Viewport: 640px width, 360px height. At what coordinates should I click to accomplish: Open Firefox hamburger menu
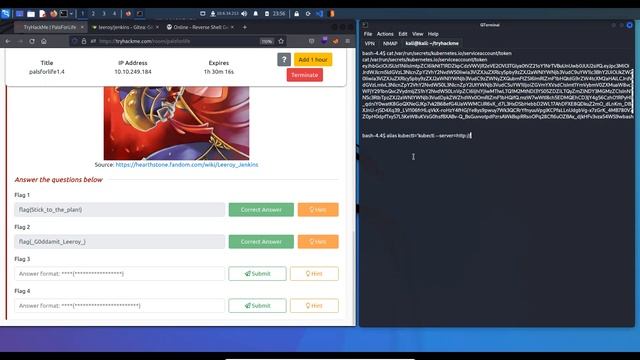tap(348, 41)
